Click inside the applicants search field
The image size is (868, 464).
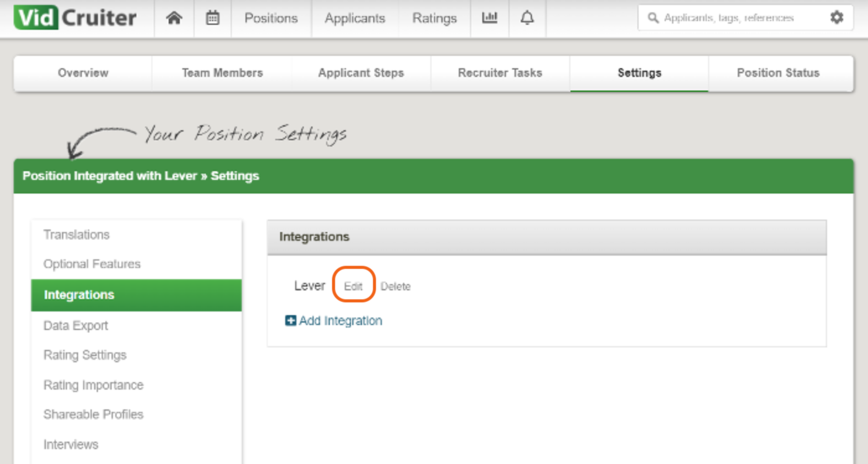point(732,18)
